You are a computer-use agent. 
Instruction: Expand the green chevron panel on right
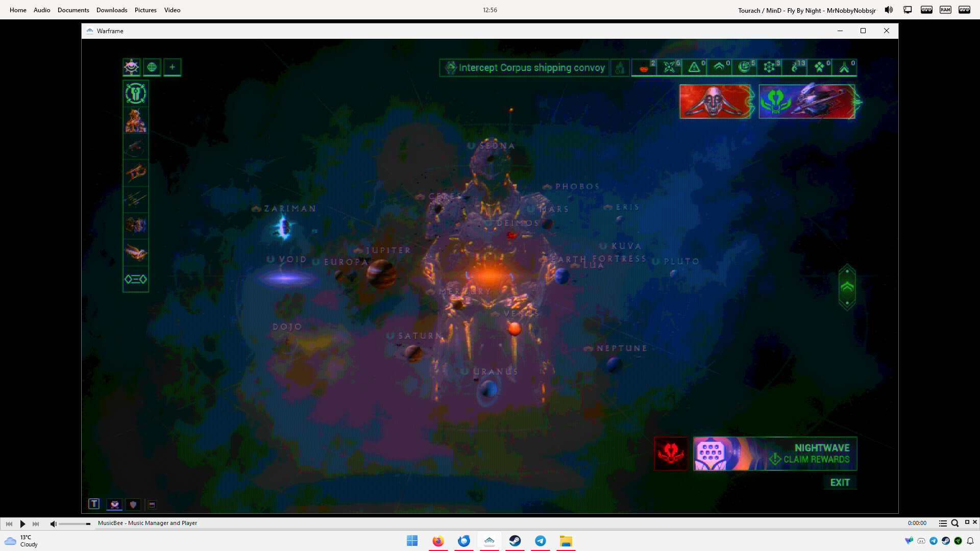pos(847,287)
